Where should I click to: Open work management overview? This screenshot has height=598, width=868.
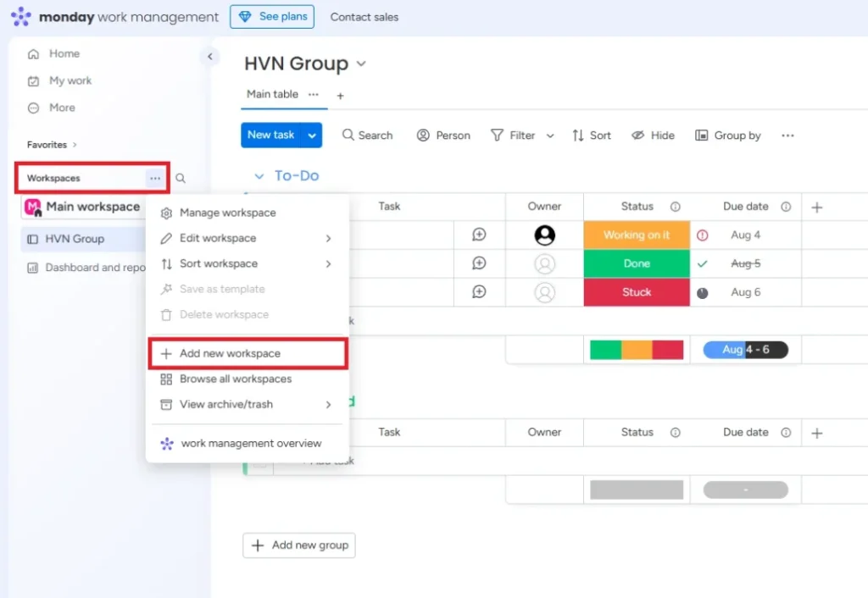[x=247, y=444]
